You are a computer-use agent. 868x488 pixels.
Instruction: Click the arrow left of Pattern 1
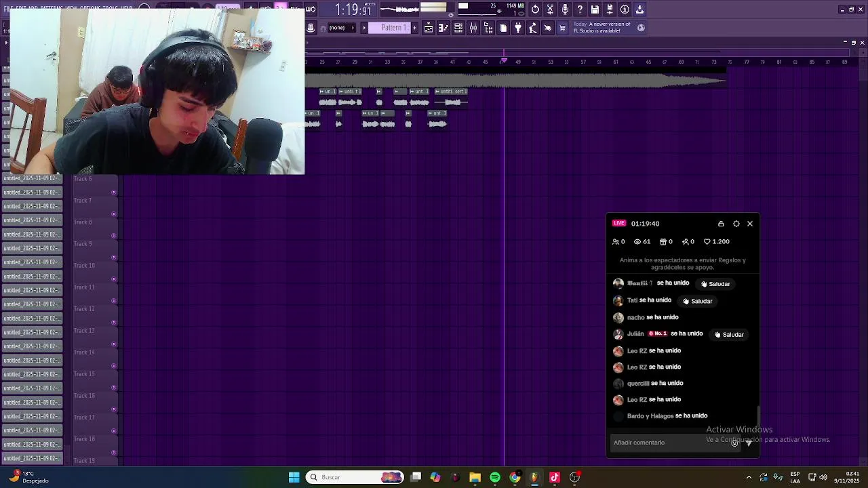click(x=363, y=28)
